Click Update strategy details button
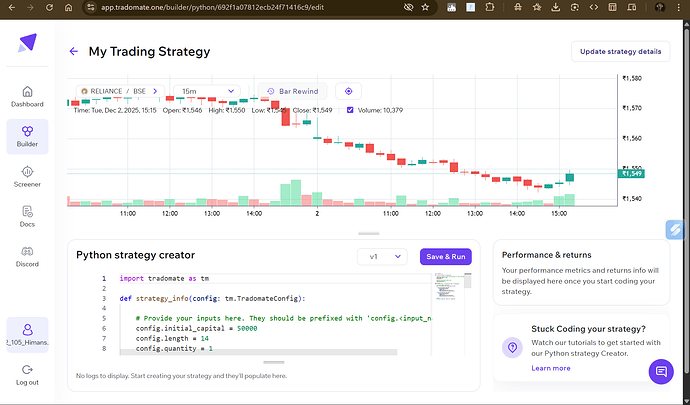This screenshot has height=405, width=690. click(620, 51)
